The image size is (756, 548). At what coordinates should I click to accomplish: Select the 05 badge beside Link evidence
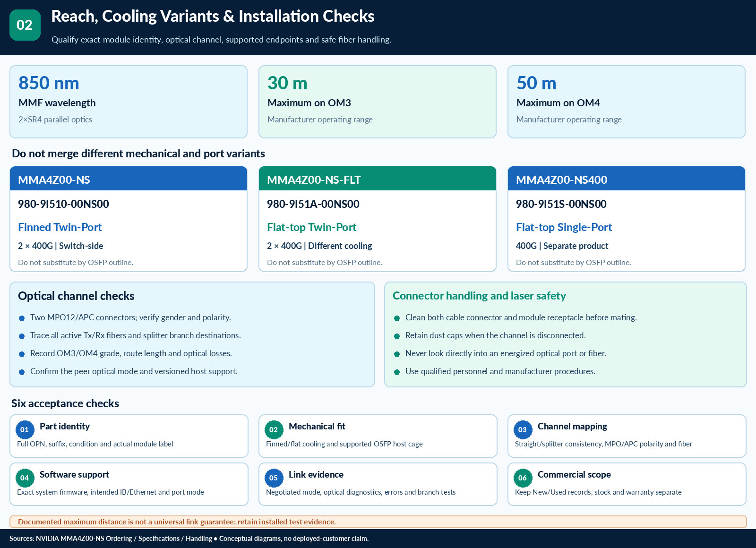(274, 478)
